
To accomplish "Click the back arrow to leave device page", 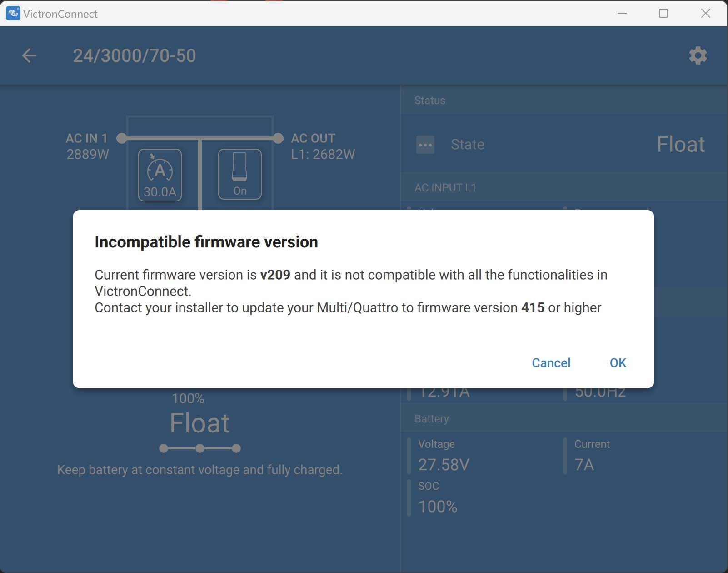I will click(29, 56).
